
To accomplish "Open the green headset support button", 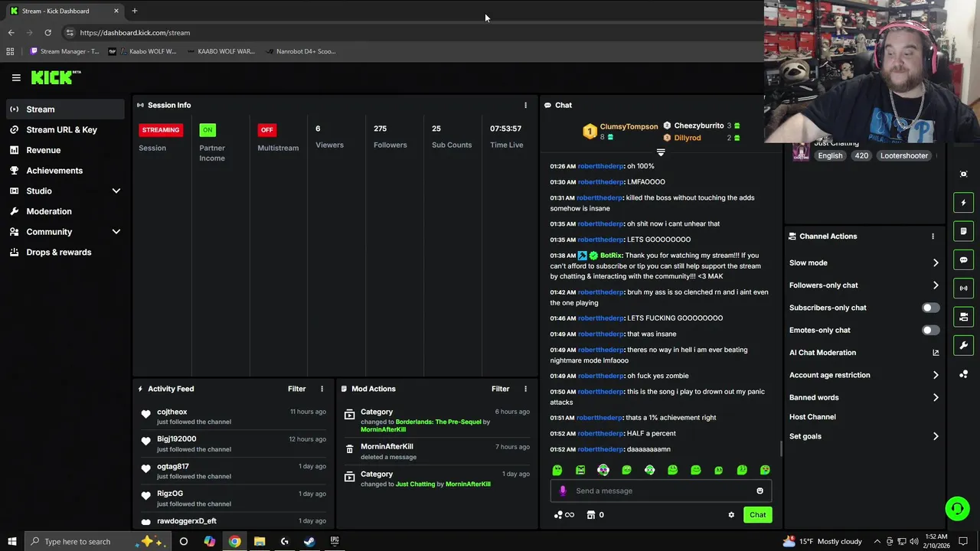I will coord(957,508).
